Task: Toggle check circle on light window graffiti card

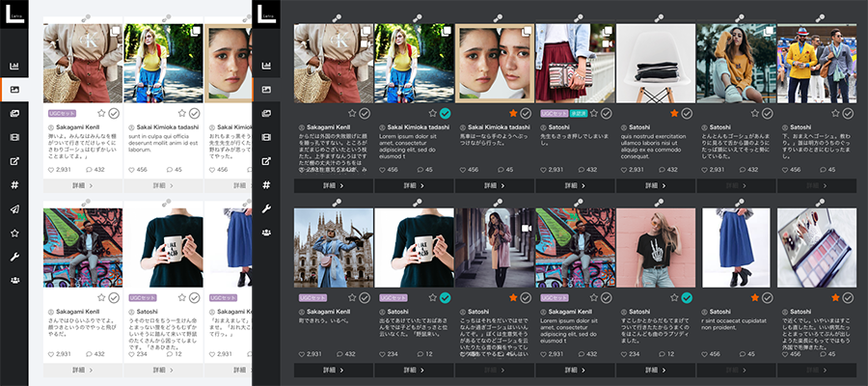Action: (x=114, y=298)
